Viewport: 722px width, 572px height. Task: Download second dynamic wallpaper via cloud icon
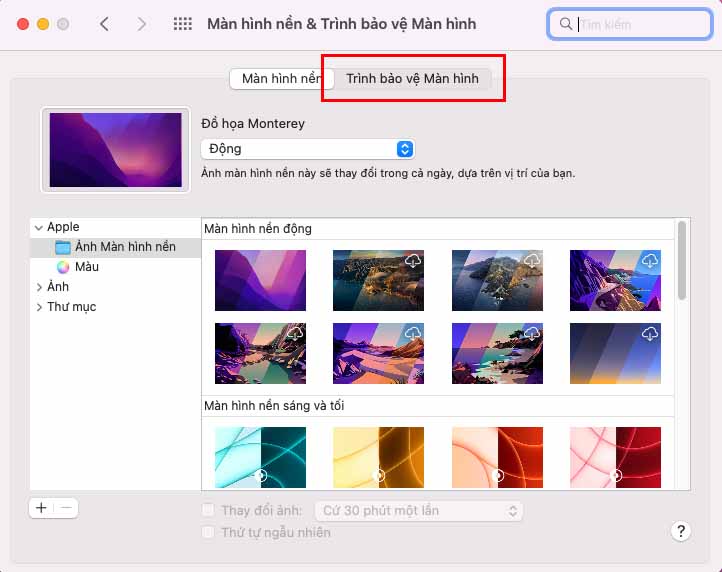coord(413,260)
